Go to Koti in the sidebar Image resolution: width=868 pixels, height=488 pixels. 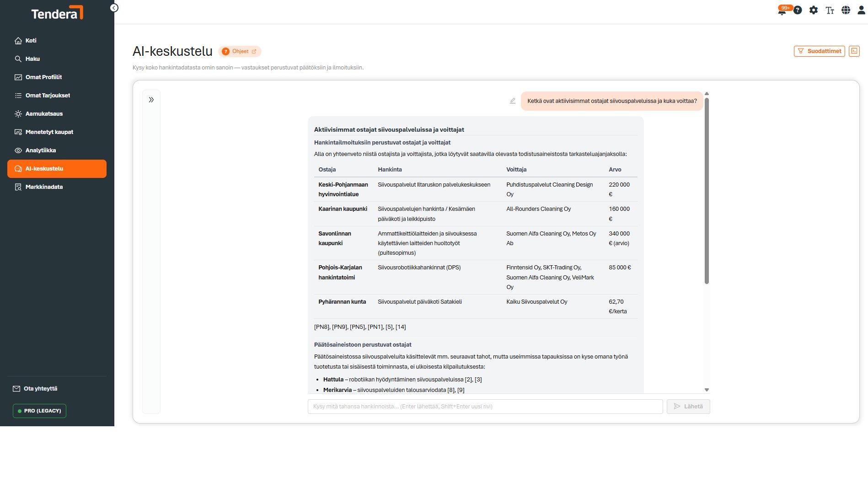[x=57, y=41]
